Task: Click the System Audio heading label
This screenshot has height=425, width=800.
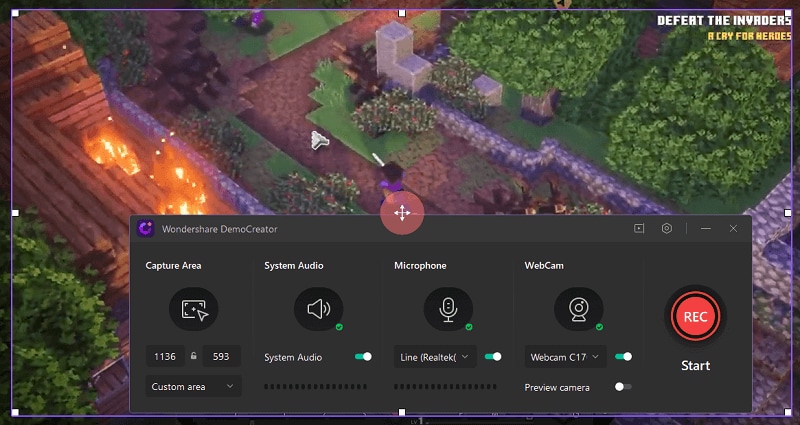Action: pos(294,265)
